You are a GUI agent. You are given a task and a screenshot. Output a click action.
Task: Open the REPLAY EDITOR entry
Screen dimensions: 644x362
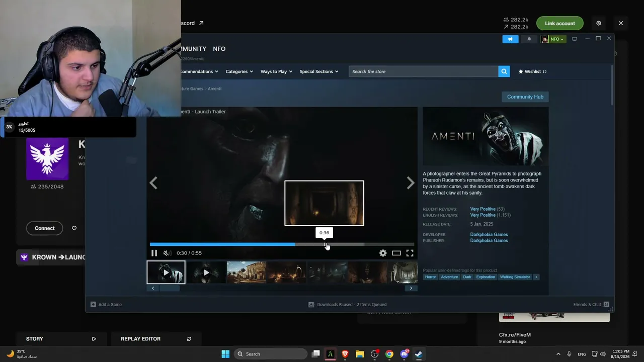coord(156,339)
